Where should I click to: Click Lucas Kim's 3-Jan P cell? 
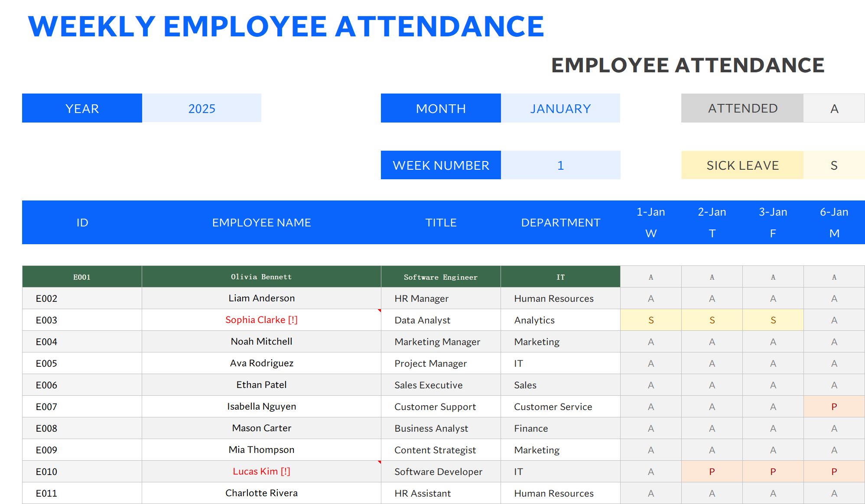click(x=773, y=472)
